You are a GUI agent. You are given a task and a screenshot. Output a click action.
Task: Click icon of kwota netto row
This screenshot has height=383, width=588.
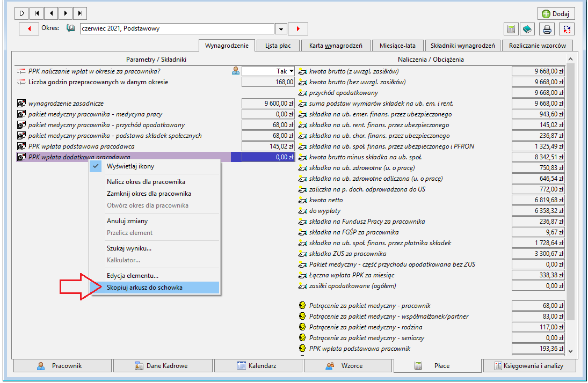[x=302, y=200]
